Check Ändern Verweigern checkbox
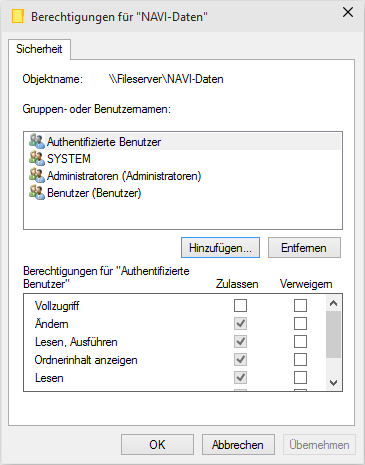Viewport: 365px width, 465px height. tap(300, 323)
